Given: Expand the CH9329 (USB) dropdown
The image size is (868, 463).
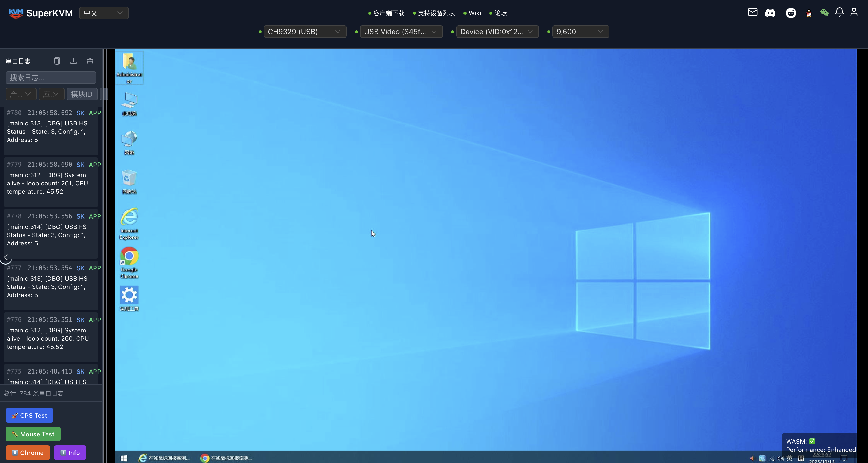Looking at the screenshot, I should pos(305,32).
